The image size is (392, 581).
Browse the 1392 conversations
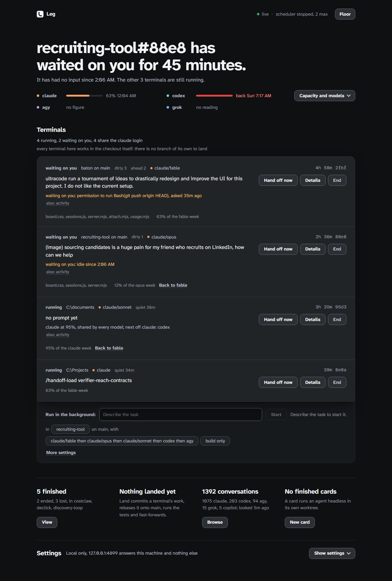[215, 522]
